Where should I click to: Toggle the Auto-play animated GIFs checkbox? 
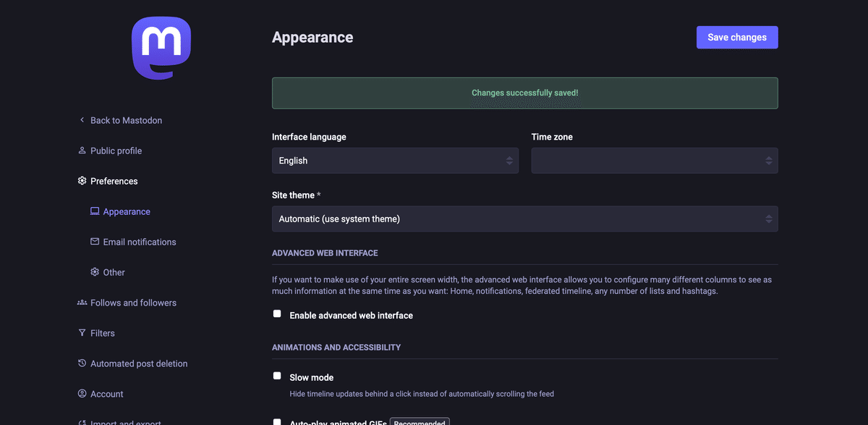[277, 421]
